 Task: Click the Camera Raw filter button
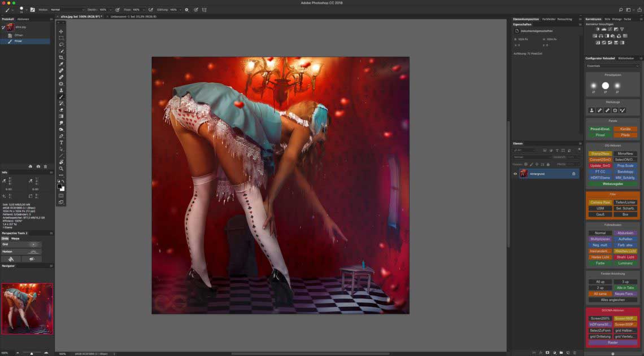click(x=600, y=202)
